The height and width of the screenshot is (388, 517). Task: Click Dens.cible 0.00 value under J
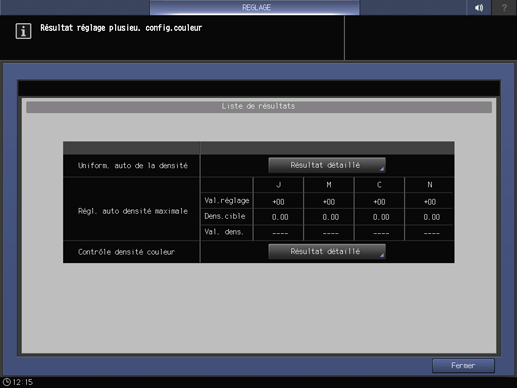280,217
